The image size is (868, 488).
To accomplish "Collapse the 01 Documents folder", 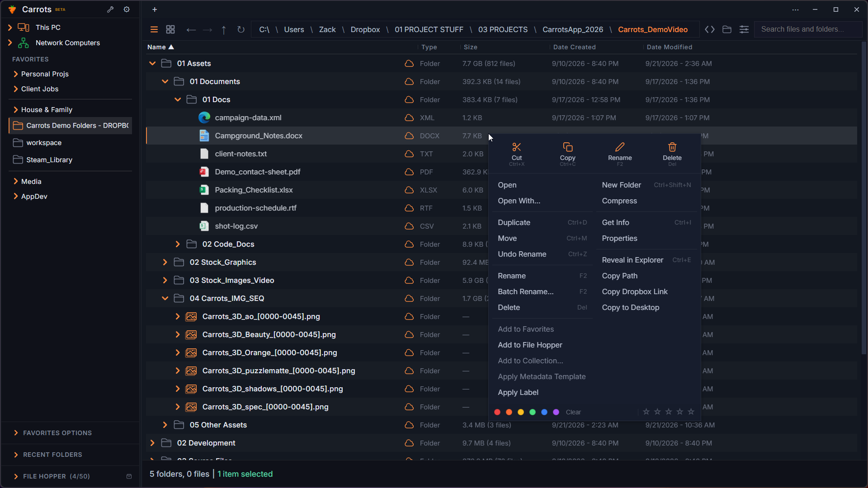I will click(x=165, y=81).
